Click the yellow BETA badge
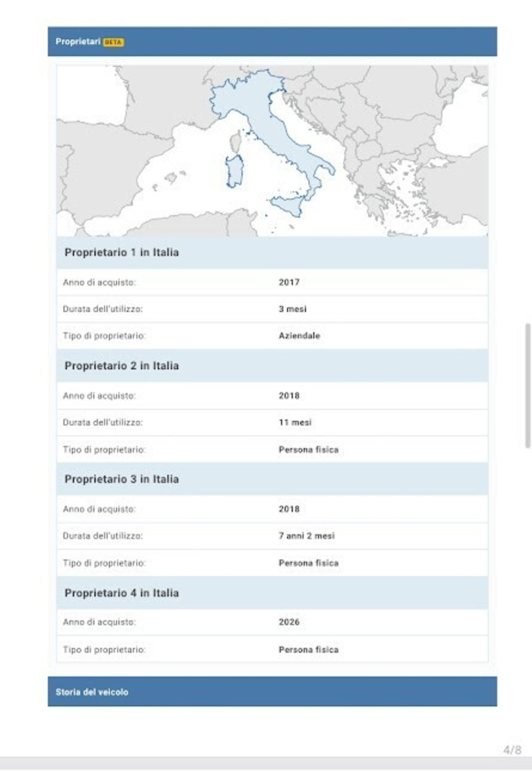Screen dimensions: 532x771 tap(113, 42)
